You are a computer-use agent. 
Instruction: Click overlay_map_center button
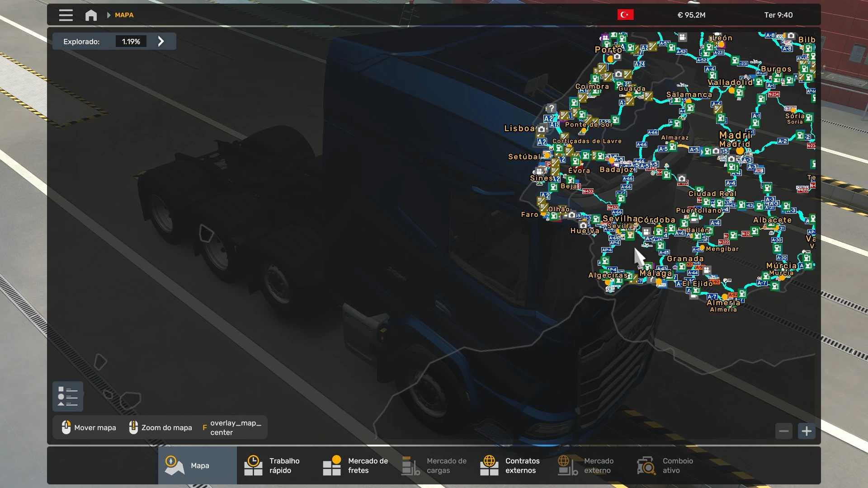233,427
